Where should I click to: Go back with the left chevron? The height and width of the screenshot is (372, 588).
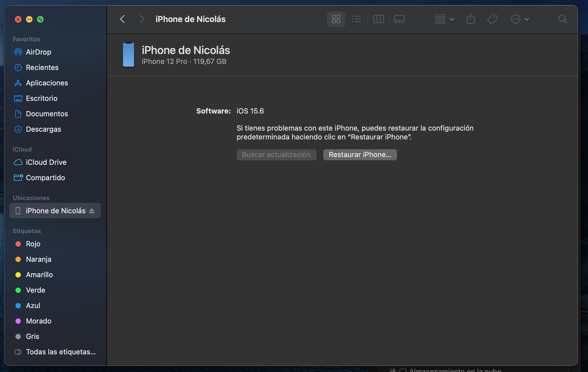point(122,19)
